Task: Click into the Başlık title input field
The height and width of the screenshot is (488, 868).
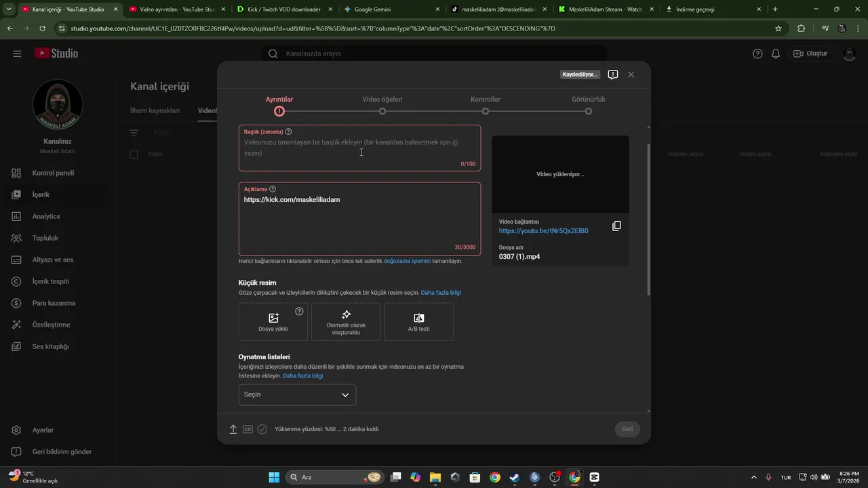Action: (359, 148)
